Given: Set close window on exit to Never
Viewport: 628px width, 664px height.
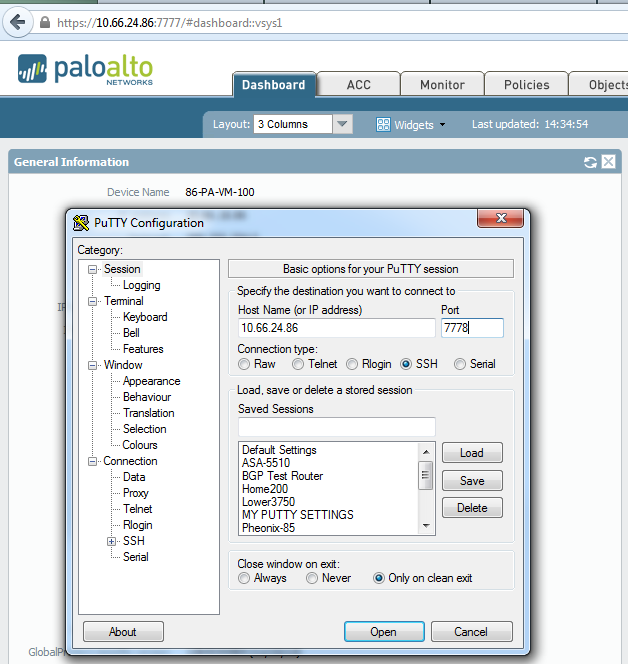Looking at the screenshot, I should (x=312, y=578).
